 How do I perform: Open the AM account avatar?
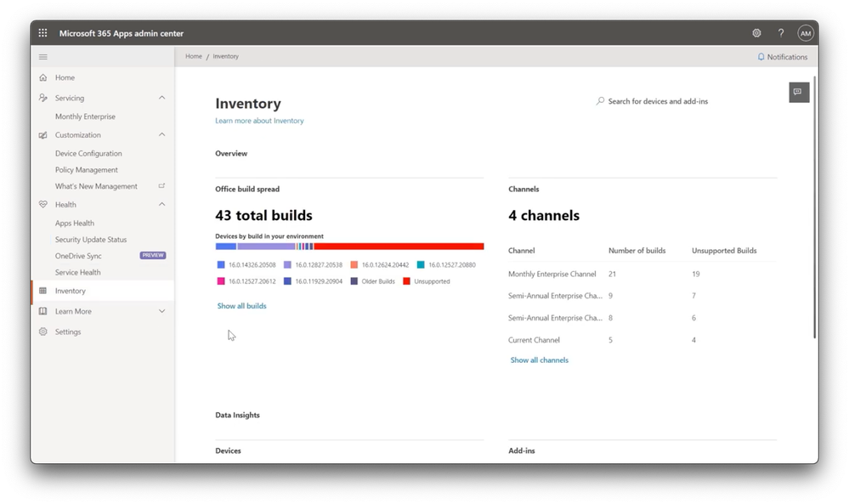806,33
